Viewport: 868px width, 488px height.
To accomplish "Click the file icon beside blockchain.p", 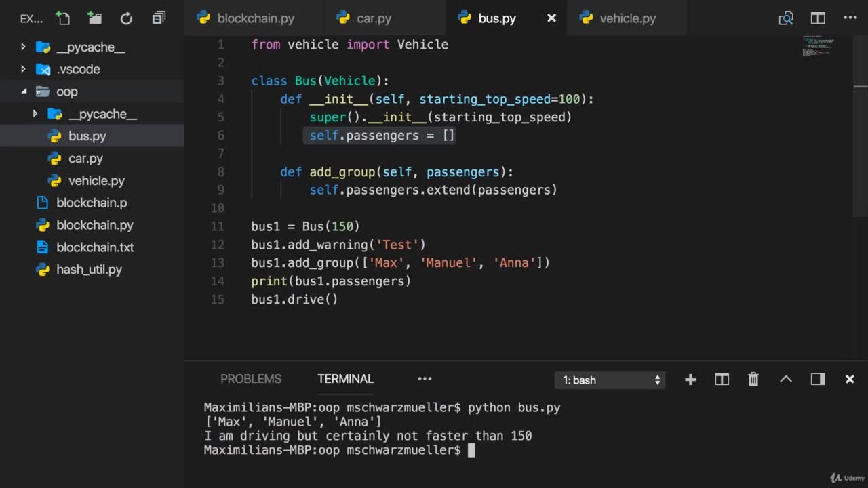I will pyautogui.click(x=43, y=203).
